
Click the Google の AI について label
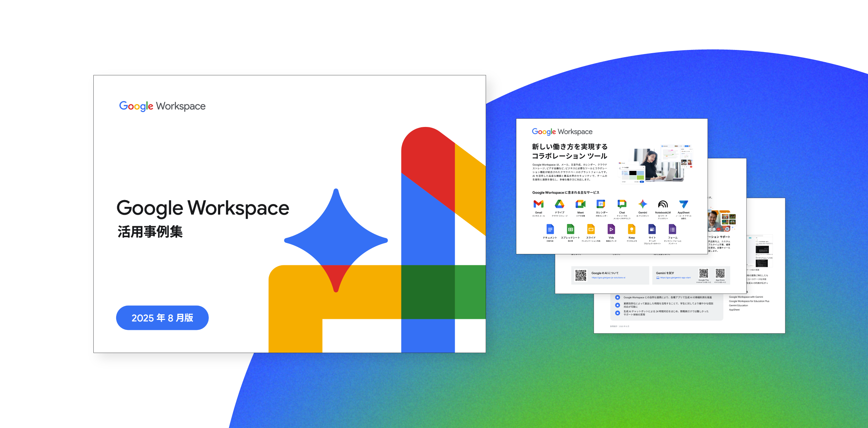click(605, 273)
